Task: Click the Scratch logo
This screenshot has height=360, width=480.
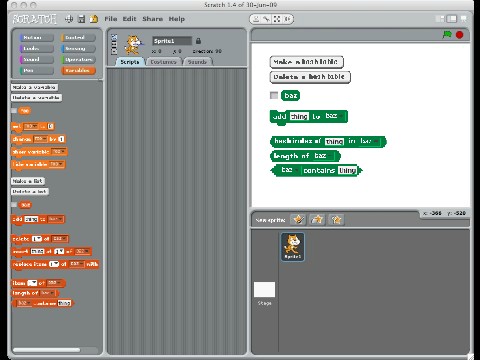Action: [34, 19]
